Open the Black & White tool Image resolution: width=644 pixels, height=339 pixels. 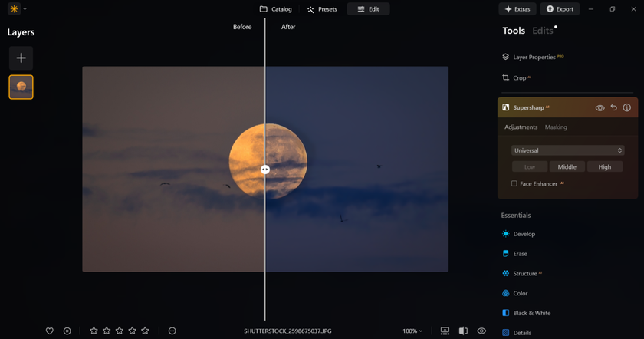pyautogui.click(x=526, y=313)
